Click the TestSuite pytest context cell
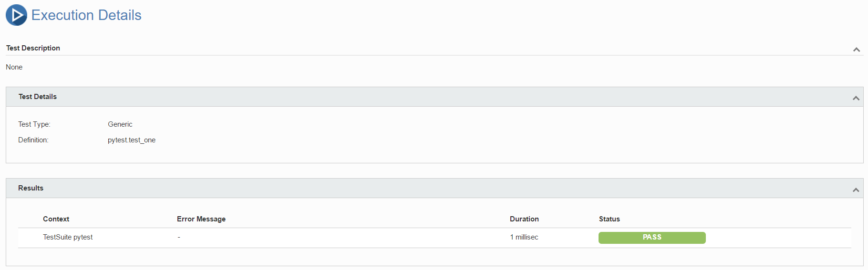Screen dimensions: 868x270 point(68,237)
